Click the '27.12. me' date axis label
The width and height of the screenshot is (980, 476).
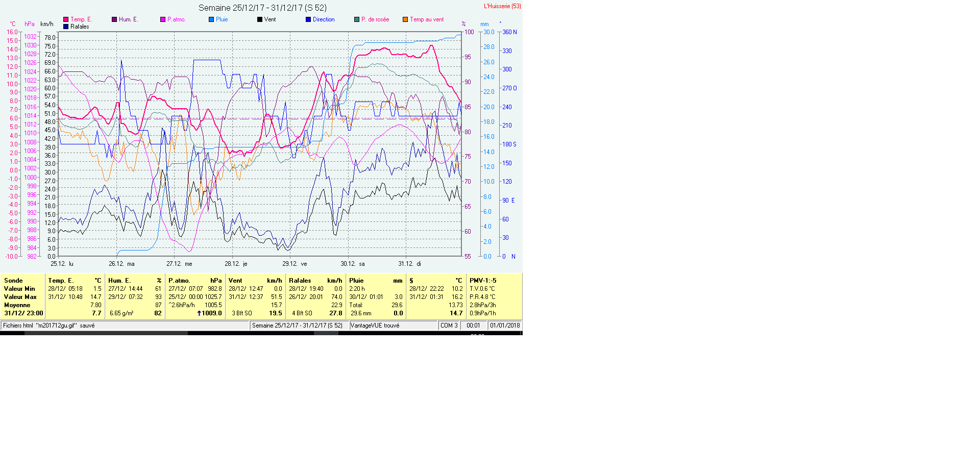[179, 264]
